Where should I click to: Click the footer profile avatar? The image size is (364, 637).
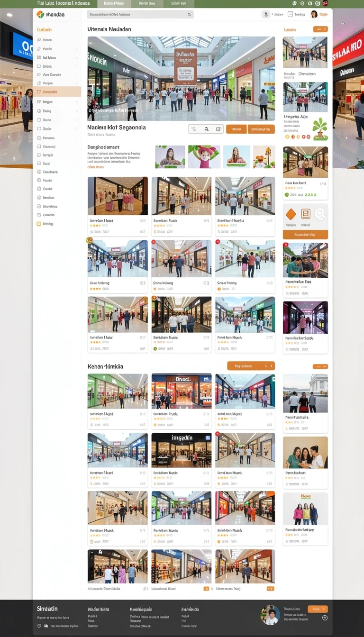tap(270, 615)
